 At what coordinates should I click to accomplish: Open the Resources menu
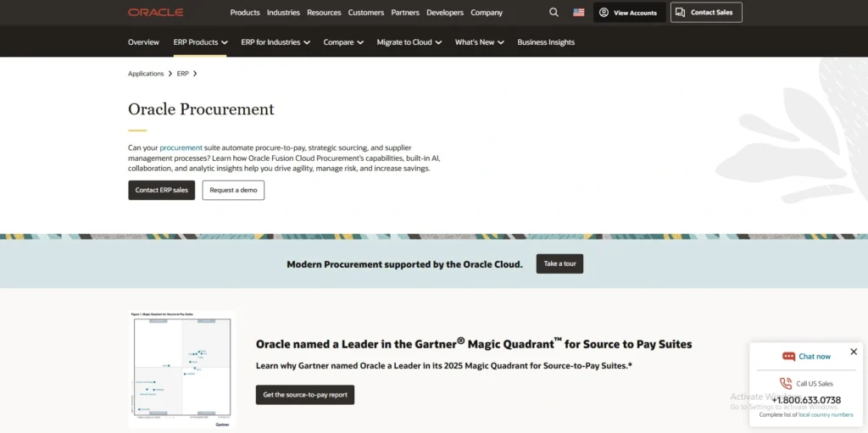[x=324, y=12]
